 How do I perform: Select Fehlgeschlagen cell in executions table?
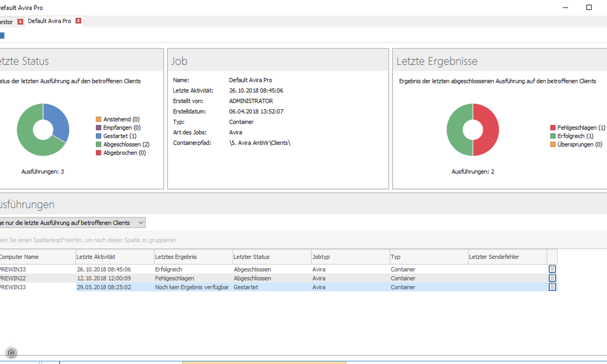193,278
